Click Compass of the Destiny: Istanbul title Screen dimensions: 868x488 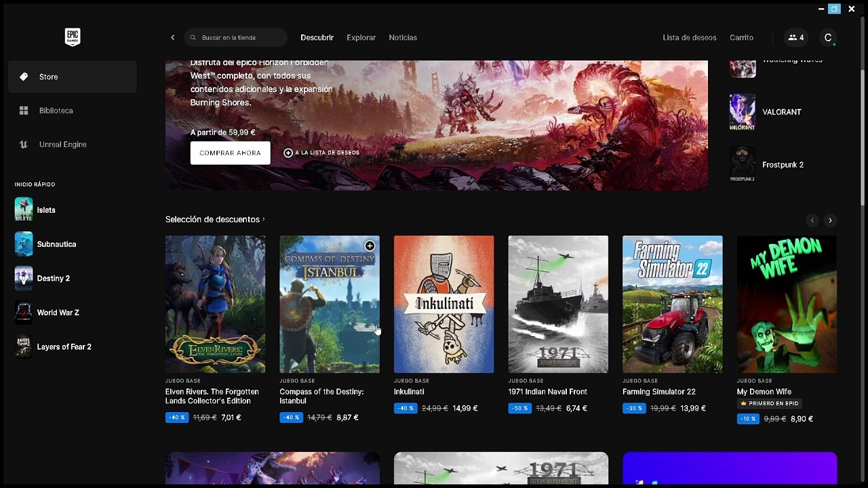click(321, 396)
